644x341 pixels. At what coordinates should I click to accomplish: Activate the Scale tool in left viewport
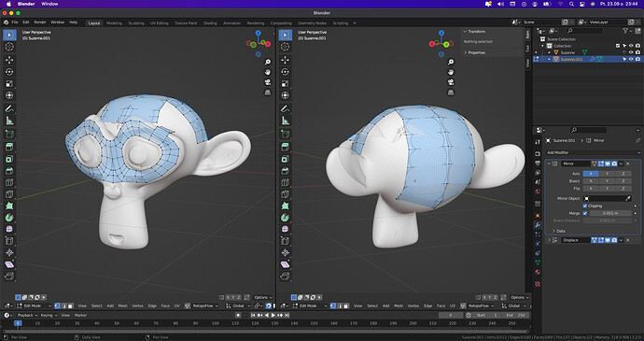9,83
